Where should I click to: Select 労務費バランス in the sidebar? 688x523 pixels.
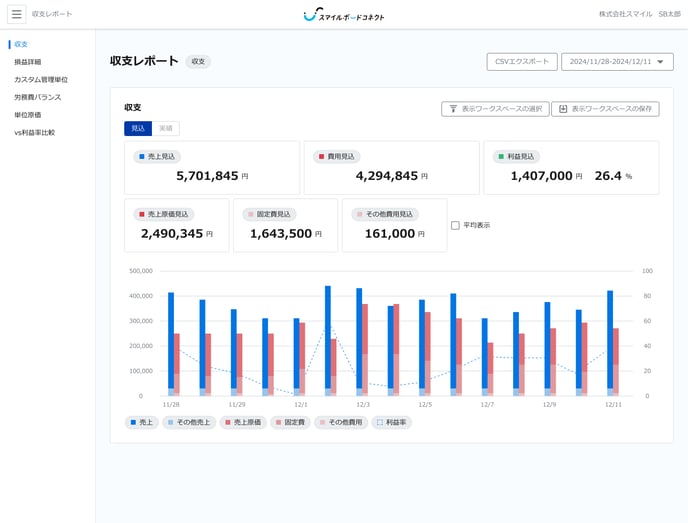coord(38,97)
